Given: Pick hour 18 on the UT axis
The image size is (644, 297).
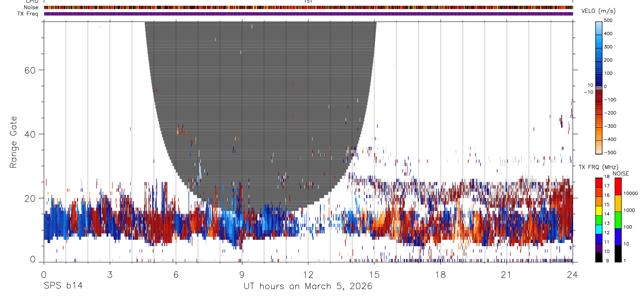Looking at the screenshot, I should pyautogui.click(x=441, y=274).
